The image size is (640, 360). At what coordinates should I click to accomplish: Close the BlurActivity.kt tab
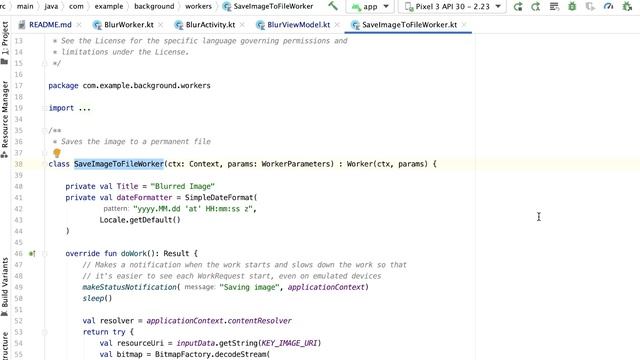point(242,25)
